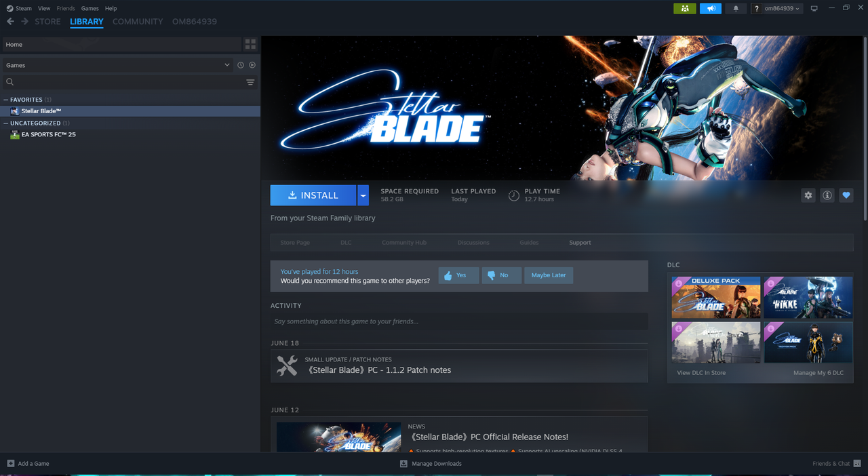Open the Discussions link
Screen dimensions: 868x476
click(x=473, y=243)
